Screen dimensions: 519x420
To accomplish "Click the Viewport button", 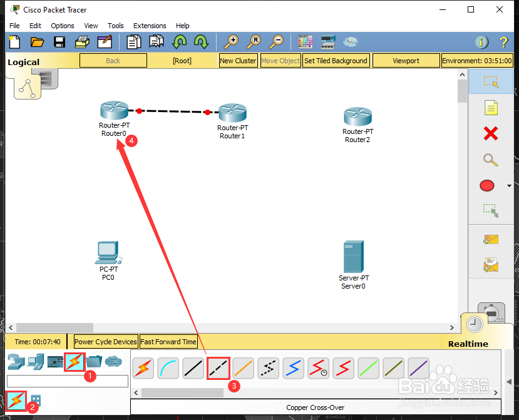I will click(x=406, y=61).
